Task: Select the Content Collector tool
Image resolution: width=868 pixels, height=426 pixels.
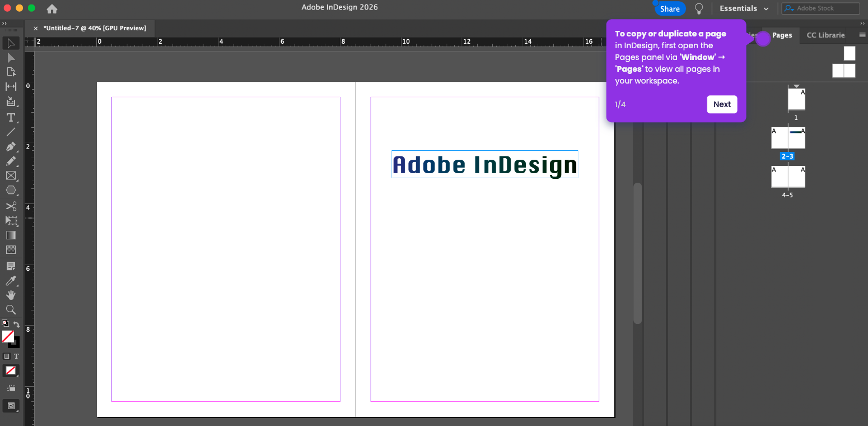Action: point(11,101)
